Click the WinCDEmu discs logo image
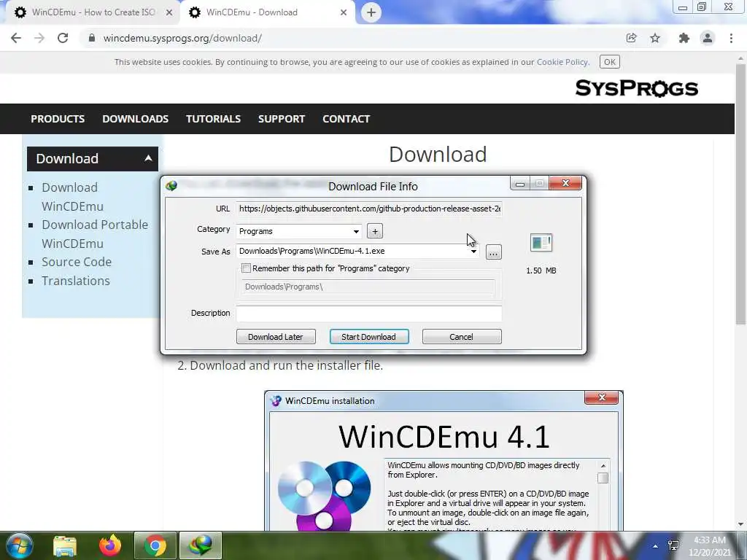Viewport: 747px width, 560px height. (x=325, y=495)
